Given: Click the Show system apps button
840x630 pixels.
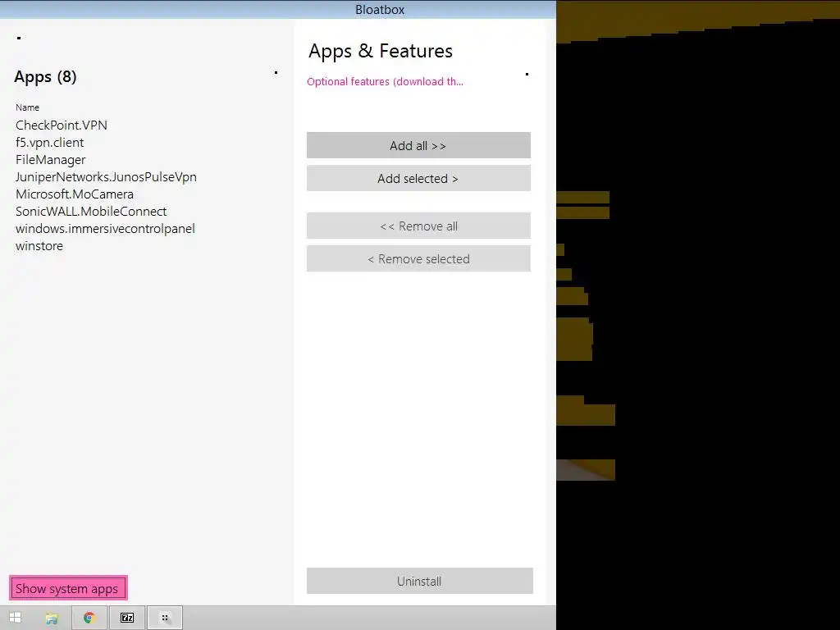Looking at the screenshot, I should [68, 588].
